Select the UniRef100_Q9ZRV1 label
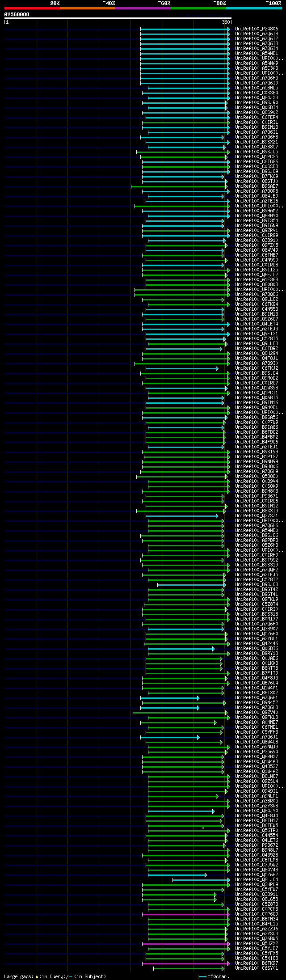This screenshot has width=286, height=980. pyautogui.click(x=257, y=231)
